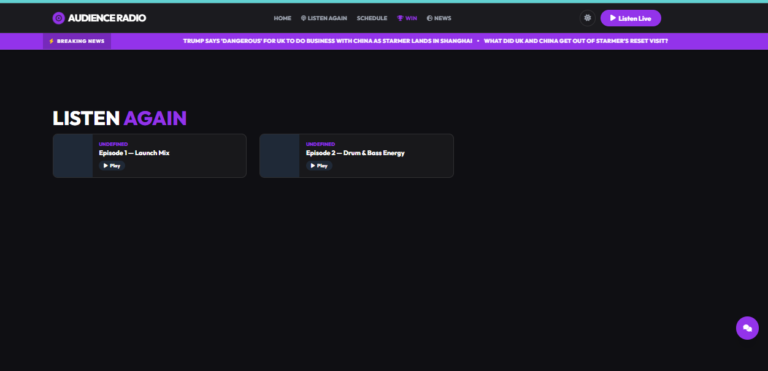Play Episode 2 — Drum & Bass Energy

(x=319, y=166)
